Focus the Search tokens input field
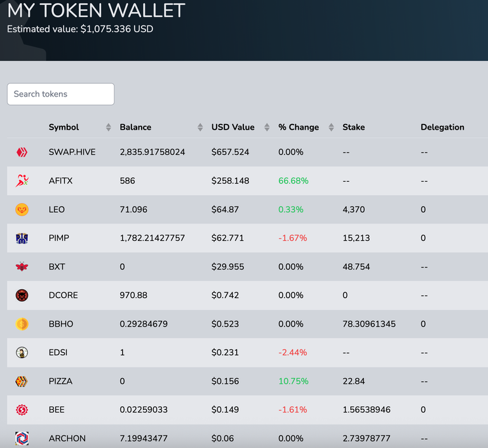The height and width of the screenshot is (448, 488). pyautogui.click(x=61, y=94)
